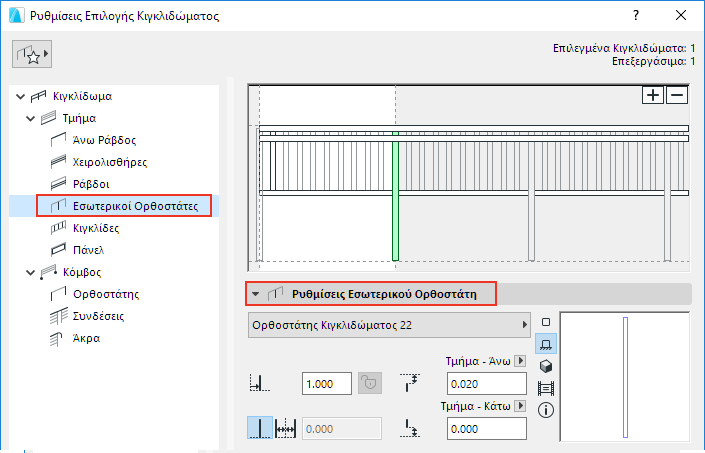
Task: Click the bottom offset field 0.000
Action: click(487, 429)
